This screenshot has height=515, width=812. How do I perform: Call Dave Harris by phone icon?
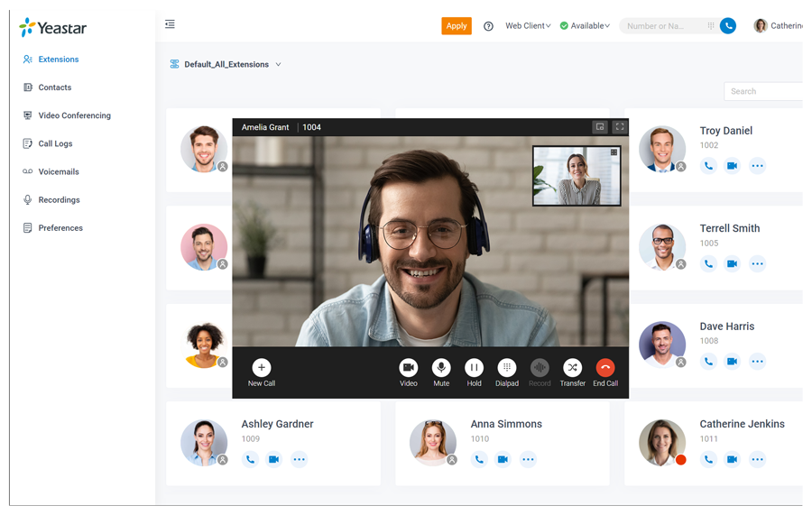[x=708, y=362]
